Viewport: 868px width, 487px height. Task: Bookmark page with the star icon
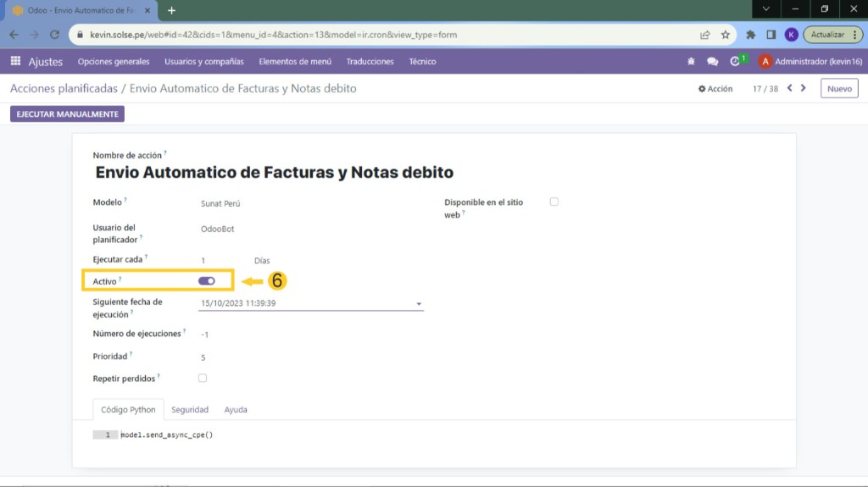click(726, 35)
